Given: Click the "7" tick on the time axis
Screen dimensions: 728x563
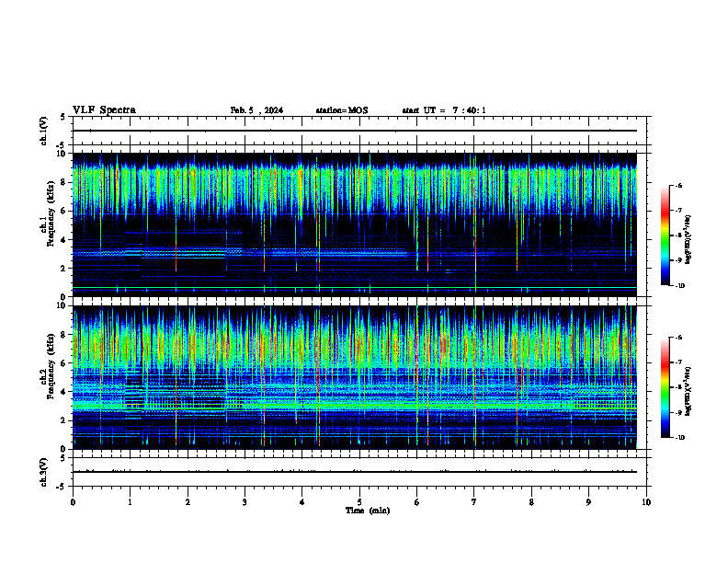Looking at the screenshot, I should tap(474, 502).
